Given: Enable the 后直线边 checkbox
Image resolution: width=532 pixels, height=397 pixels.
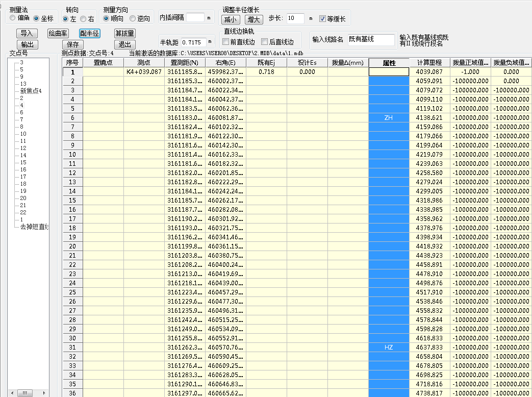Looking at the screenshot, I should pyautogui.click(x=264, y=42).
